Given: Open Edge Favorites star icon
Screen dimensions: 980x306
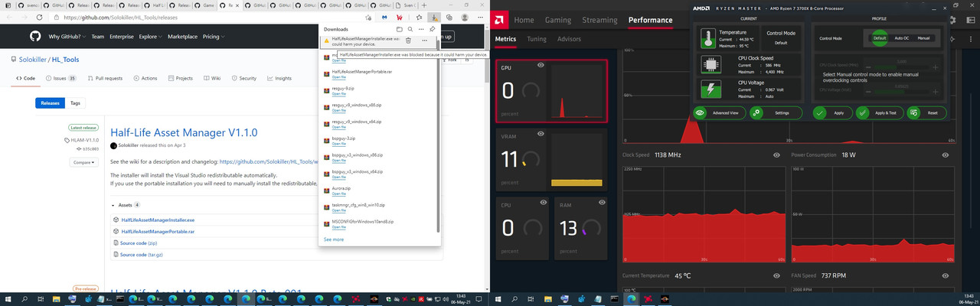Looking at the screenshot, I should [419, 17].
